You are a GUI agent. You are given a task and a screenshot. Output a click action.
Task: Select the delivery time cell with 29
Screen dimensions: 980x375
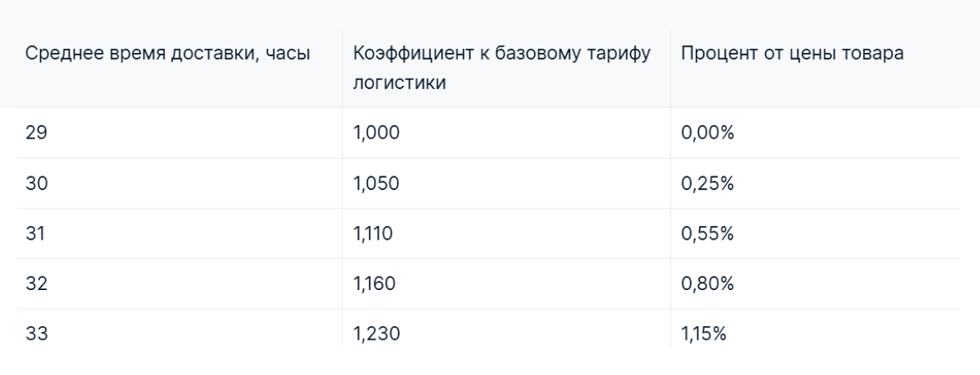tap(38, 132)
